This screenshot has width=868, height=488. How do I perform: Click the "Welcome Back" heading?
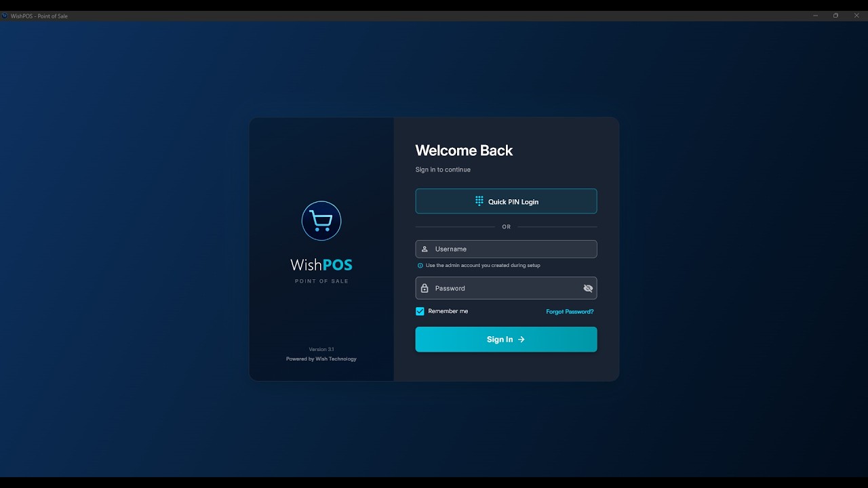point(464,150)
